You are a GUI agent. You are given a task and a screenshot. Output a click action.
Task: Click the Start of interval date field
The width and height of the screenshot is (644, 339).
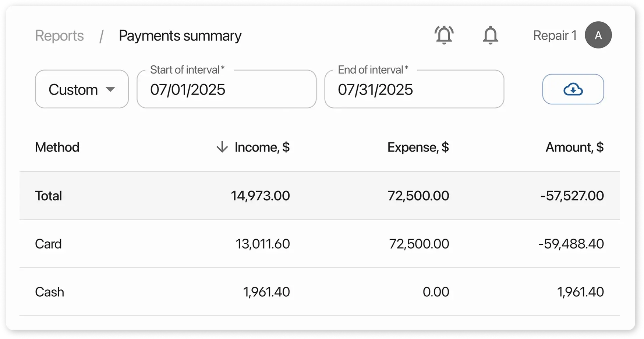pyautogui.click(x=226, y=90)
